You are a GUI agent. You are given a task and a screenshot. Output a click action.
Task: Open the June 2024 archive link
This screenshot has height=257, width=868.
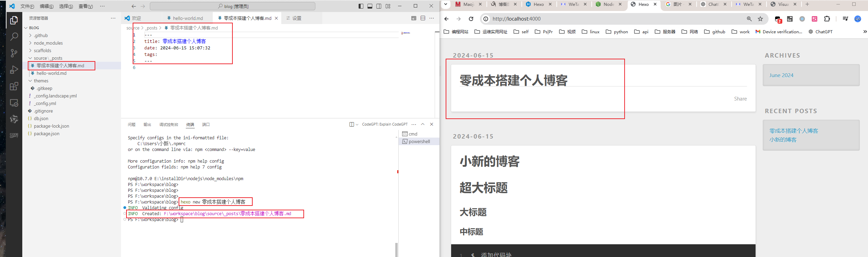pos(781,75)
